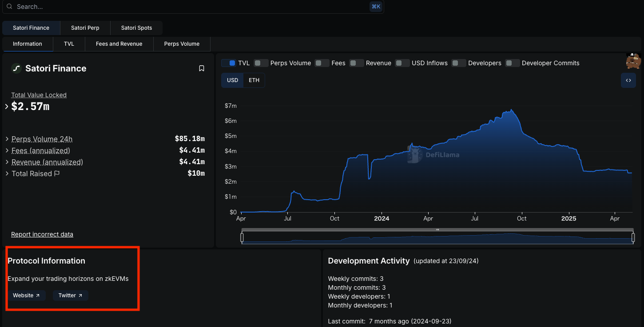This screenshot has width=644, height=327.
Task: Click the Development Activity heading
Action: 369,261
